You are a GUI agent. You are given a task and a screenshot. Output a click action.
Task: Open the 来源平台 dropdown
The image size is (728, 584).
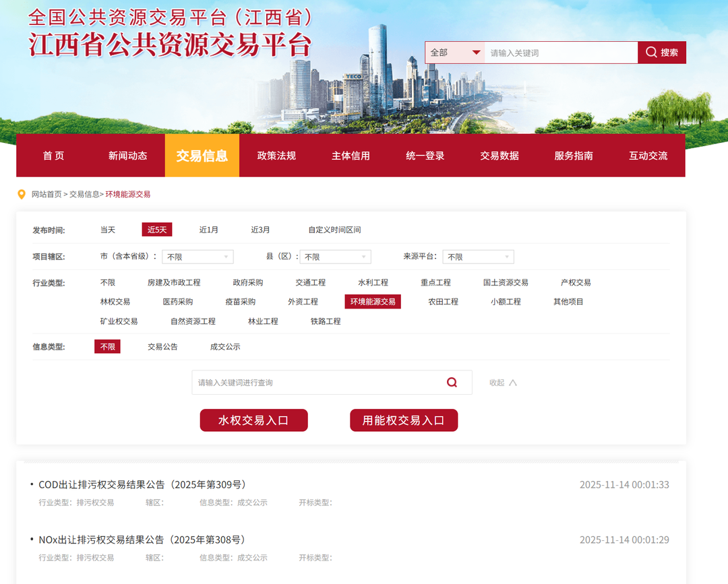478,257
